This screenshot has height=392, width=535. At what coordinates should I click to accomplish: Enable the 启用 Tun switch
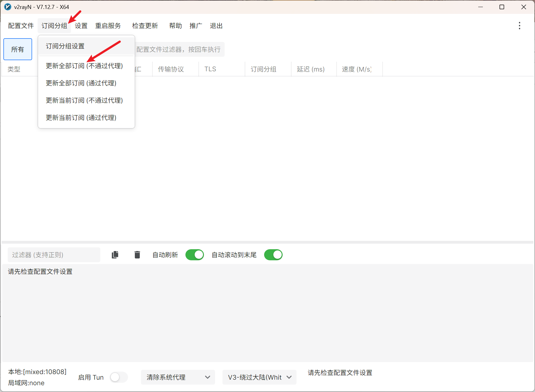[119, 377]
